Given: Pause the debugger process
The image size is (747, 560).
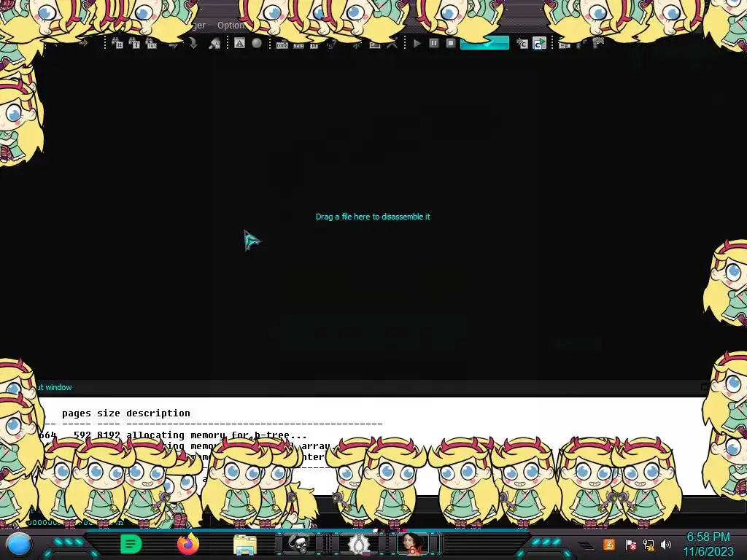Looking at the screenshot, I should point(434,43).
